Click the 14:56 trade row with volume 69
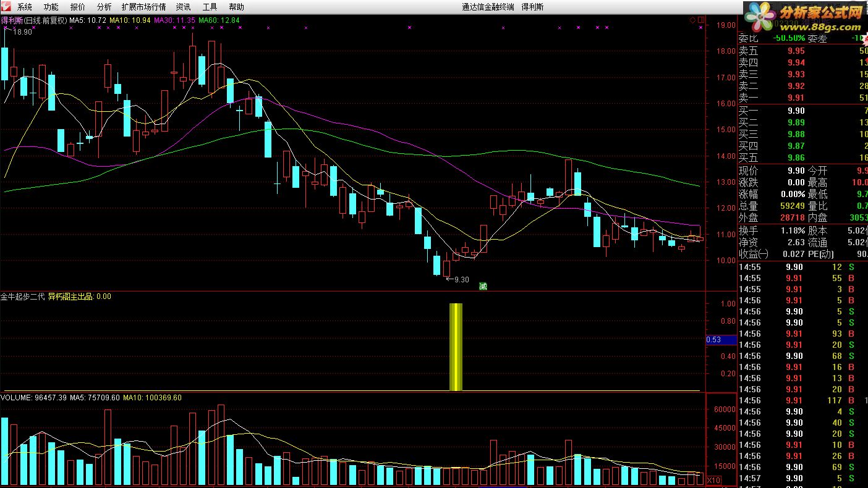Screen dimensions: 868x488 click(803, 467)
